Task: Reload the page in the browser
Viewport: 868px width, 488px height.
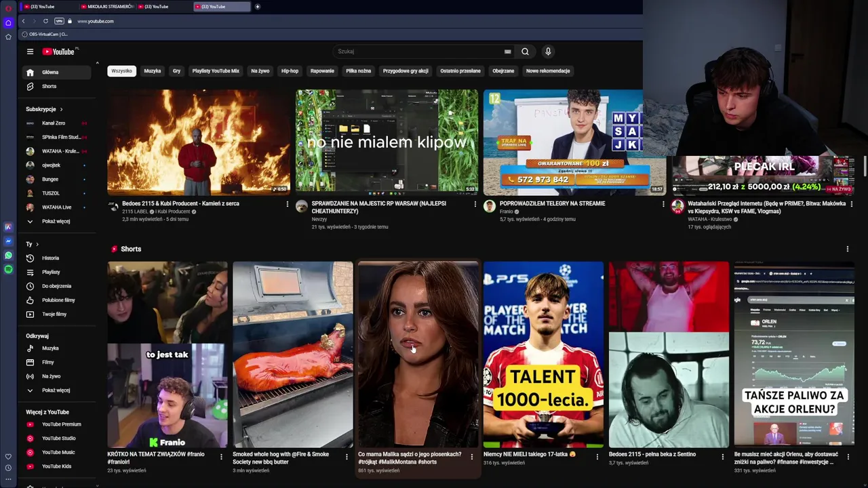Action: point(45,21)
